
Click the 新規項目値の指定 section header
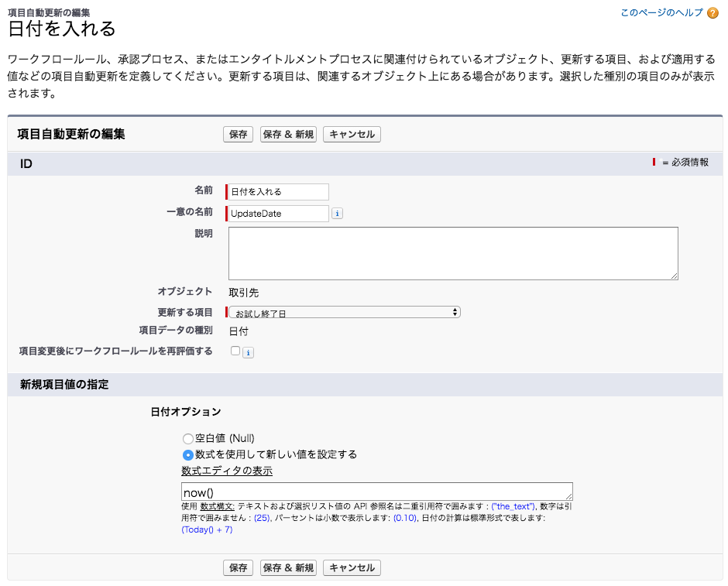point(64,385)
